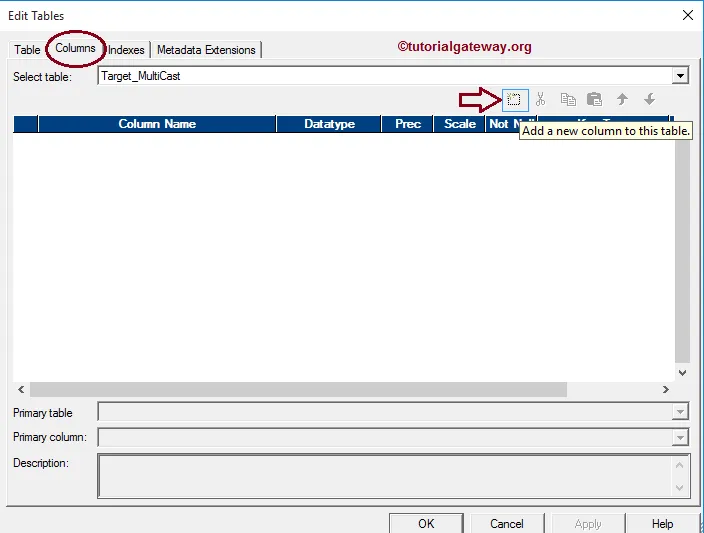
Task: Open the Indexes tab
Action: (126, 50)
